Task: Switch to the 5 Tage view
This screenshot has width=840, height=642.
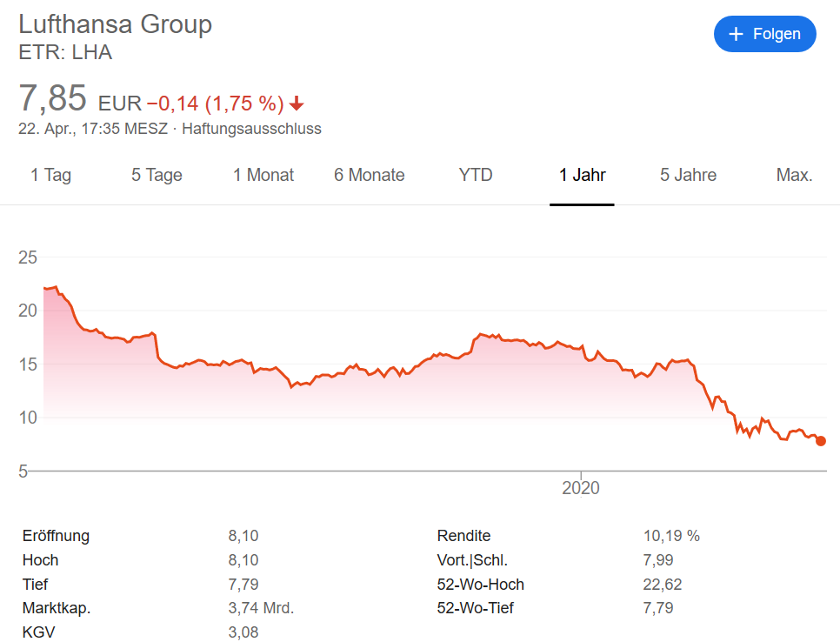Action: (156, 175)
